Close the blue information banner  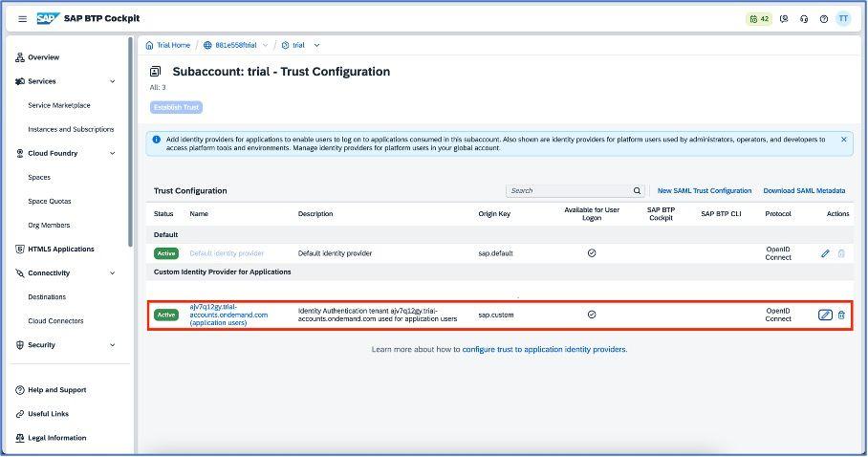point(844,140)
